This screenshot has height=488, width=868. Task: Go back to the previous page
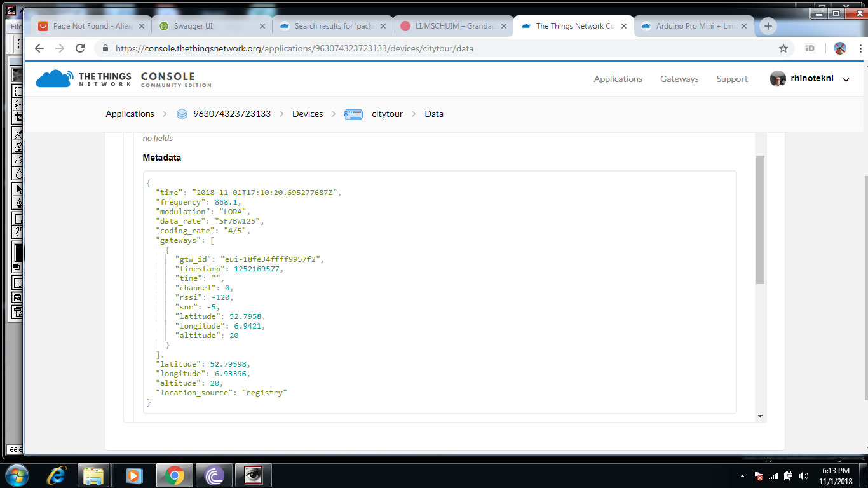coord(39,48)
